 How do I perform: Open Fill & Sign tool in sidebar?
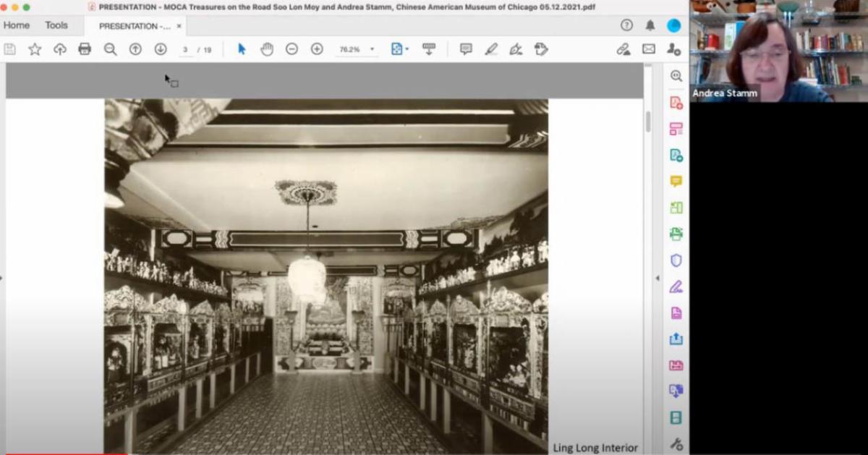click(676, 286)
